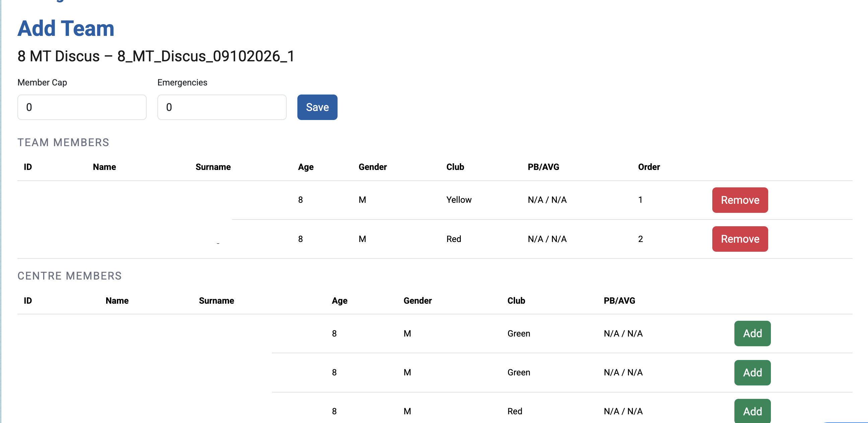The height and width of the screenshot is (423, 868).
Task: Click ID header in Team Members table
Action: click(x=28, y=167)
